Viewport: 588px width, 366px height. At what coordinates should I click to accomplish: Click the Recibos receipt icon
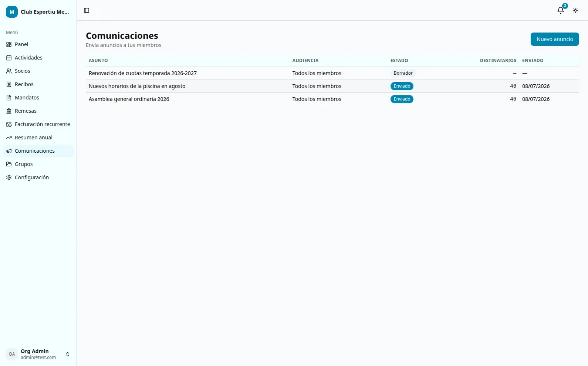(x=9, y=84)
